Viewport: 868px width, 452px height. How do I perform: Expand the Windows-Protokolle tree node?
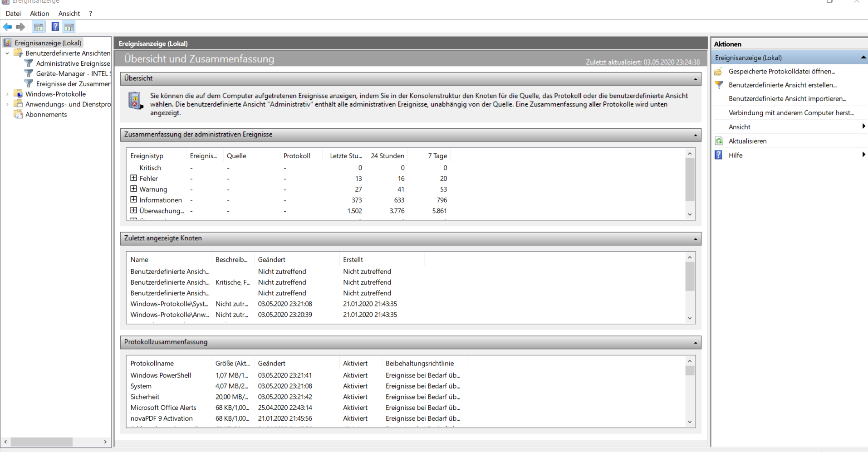click(7, 94)
